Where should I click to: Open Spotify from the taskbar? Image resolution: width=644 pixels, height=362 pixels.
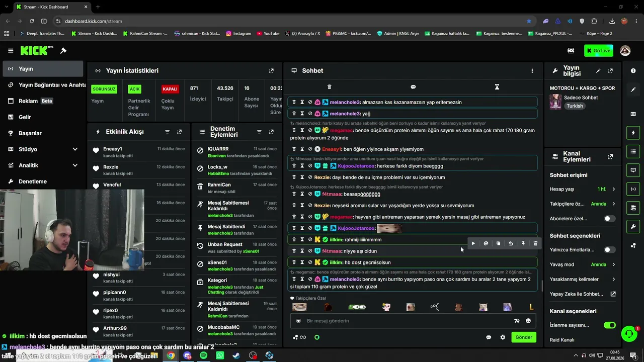pos(203,355)
